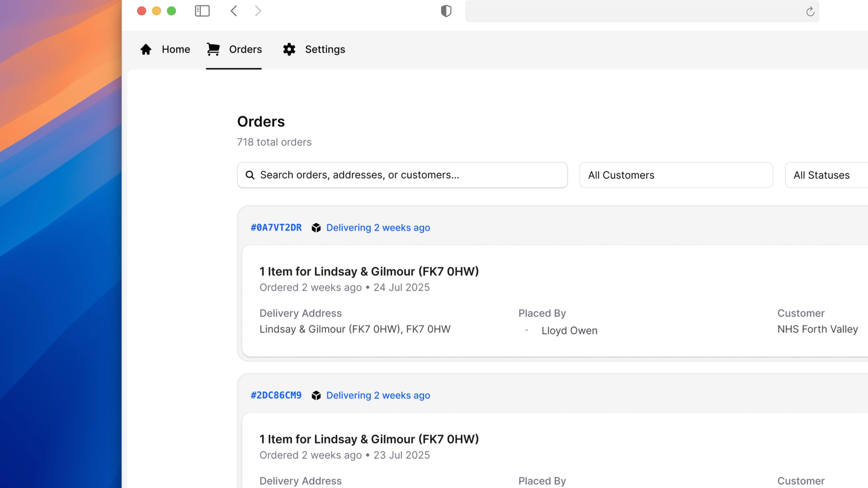Click the browser address bar
This screenshot has height=488, width=868.
coord(642,11)
